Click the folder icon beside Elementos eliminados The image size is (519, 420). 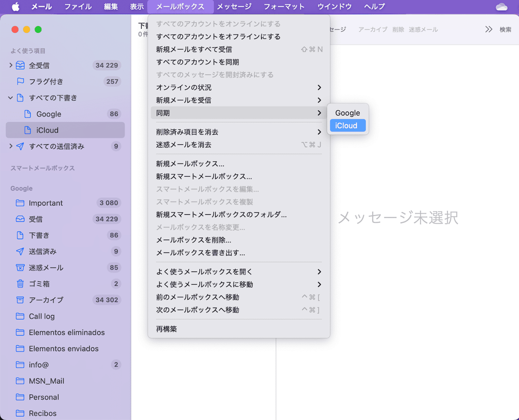20,332
